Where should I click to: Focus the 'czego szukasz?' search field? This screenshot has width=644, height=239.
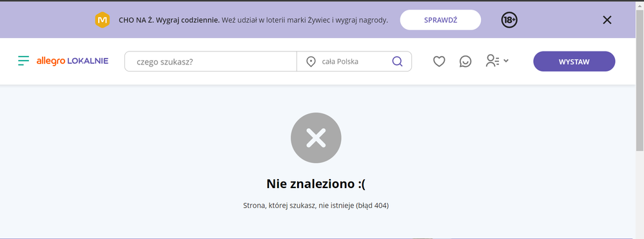[x=210, y=62]
